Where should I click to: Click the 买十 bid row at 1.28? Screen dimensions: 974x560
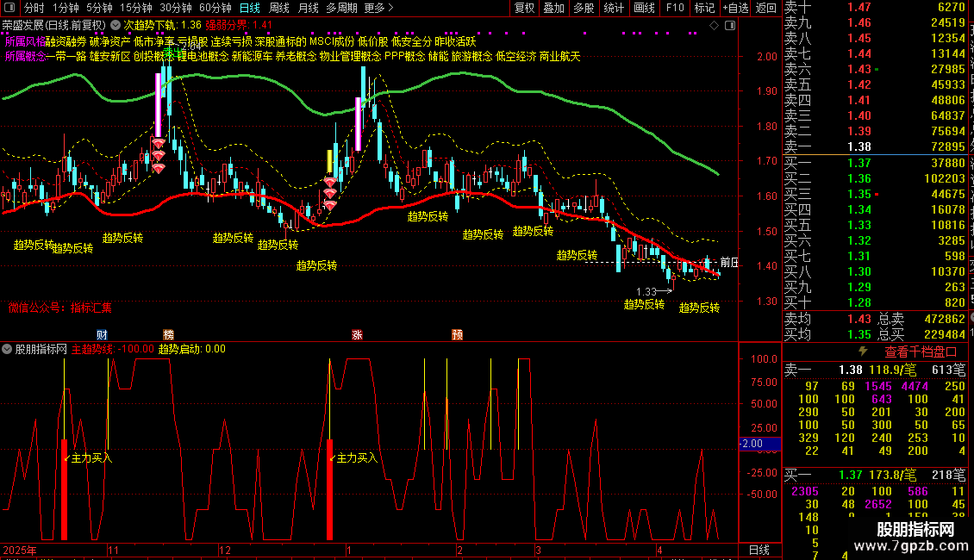click(x=875, y=302)
